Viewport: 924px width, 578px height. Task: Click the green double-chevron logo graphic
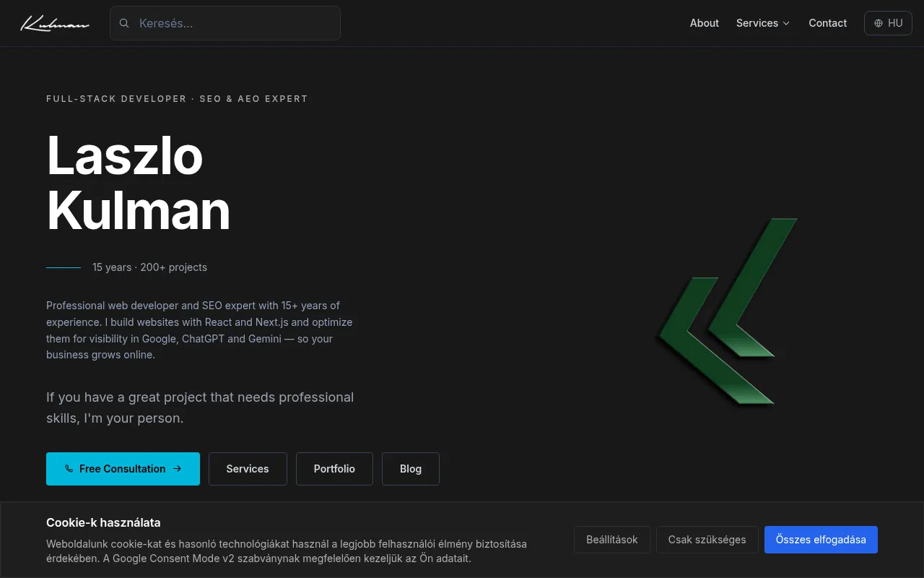coord(726,311)
